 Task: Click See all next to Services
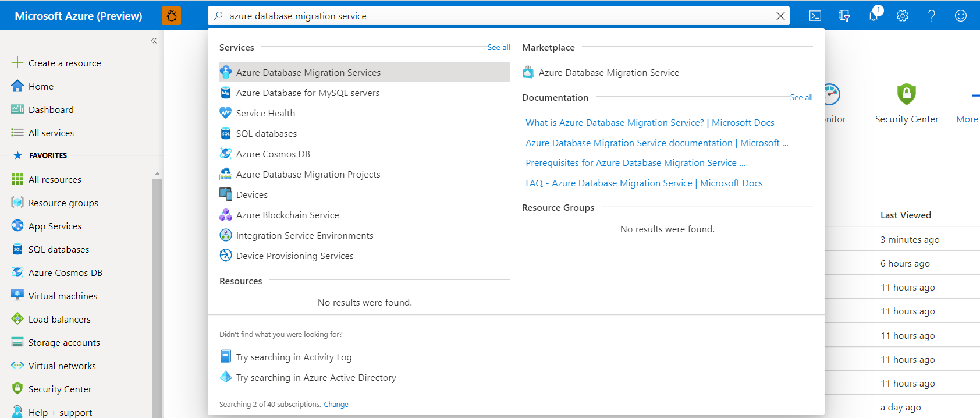499,47
